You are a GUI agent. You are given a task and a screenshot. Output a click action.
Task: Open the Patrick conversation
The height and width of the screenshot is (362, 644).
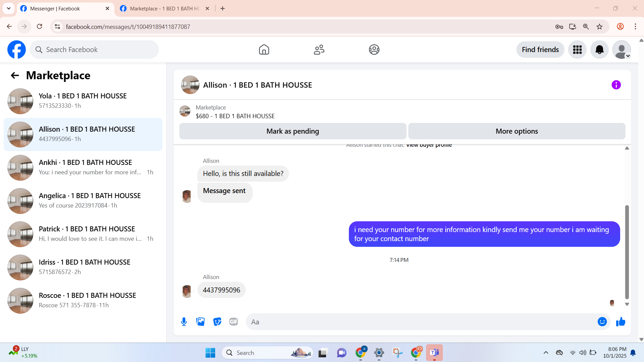[x=83, y=234]
